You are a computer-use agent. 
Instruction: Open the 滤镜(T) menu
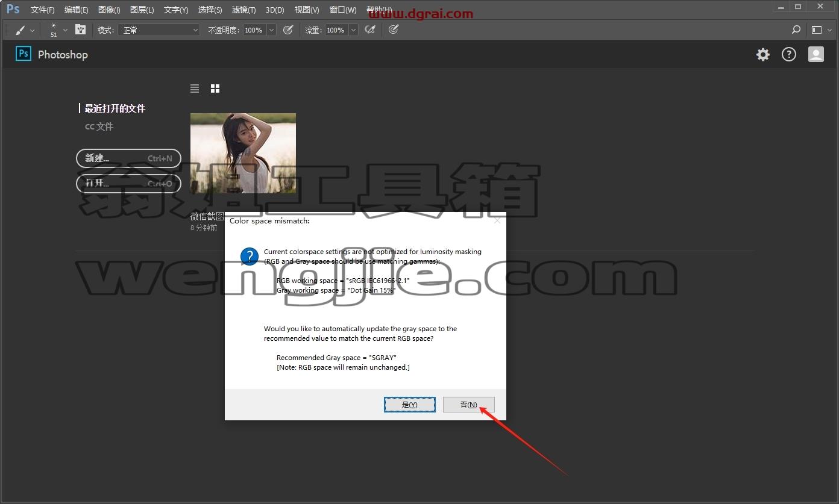point(244,10)
